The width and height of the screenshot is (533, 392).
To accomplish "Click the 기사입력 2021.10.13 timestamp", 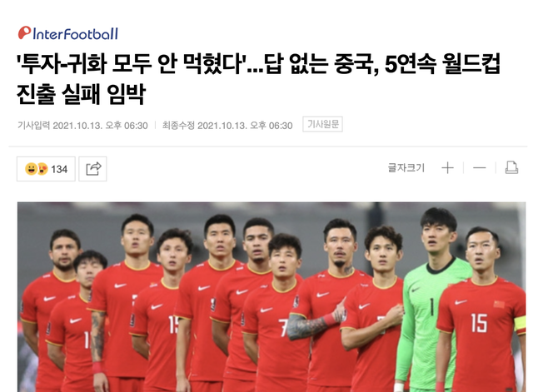I will click(82, 126).
